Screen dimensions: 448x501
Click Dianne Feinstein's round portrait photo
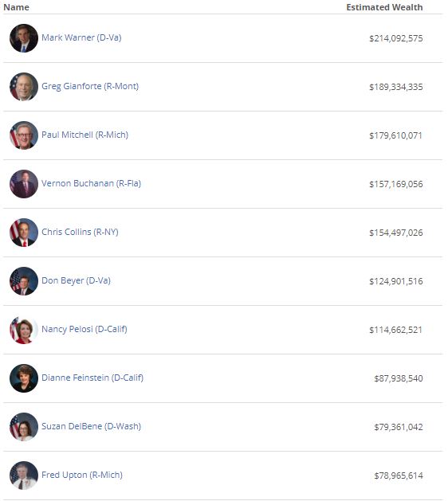[x=24, y=378]
